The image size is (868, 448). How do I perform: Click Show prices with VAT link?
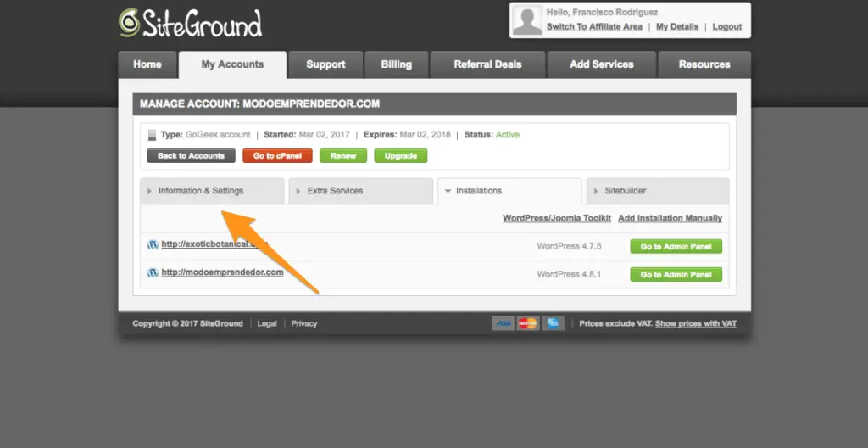696,323
